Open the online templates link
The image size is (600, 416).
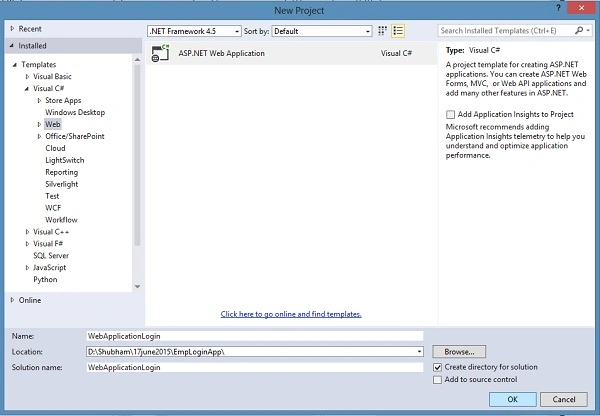click(291, 314)
